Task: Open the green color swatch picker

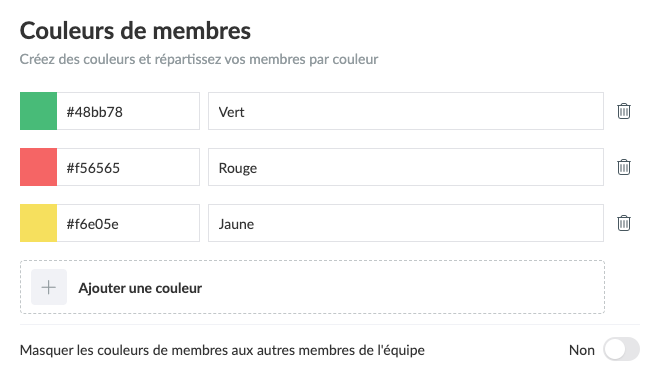Action: pos(38,111)
